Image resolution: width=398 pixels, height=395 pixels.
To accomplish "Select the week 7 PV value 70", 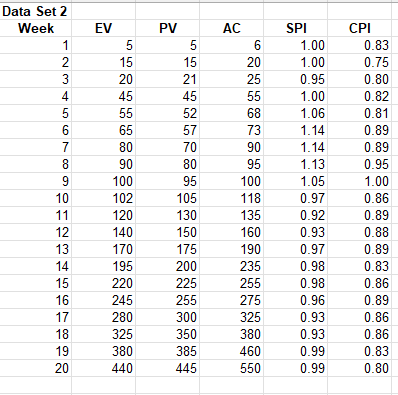I will [x=167, y=147].
